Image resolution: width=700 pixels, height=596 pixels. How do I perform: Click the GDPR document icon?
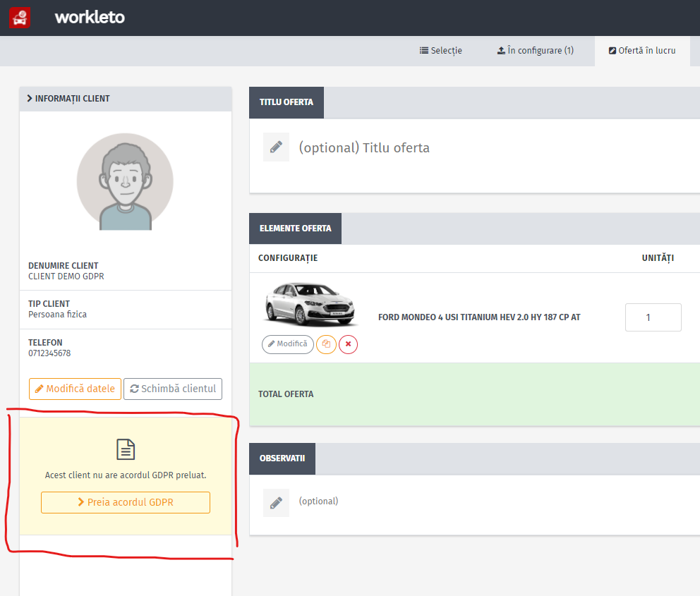click(126, 449)
